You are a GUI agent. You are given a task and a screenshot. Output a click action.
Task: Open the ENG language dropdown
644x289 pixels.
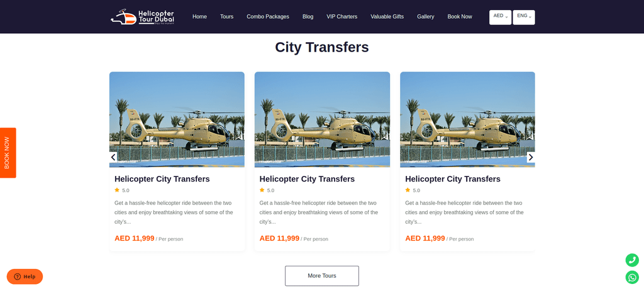[x=524, y=17]
